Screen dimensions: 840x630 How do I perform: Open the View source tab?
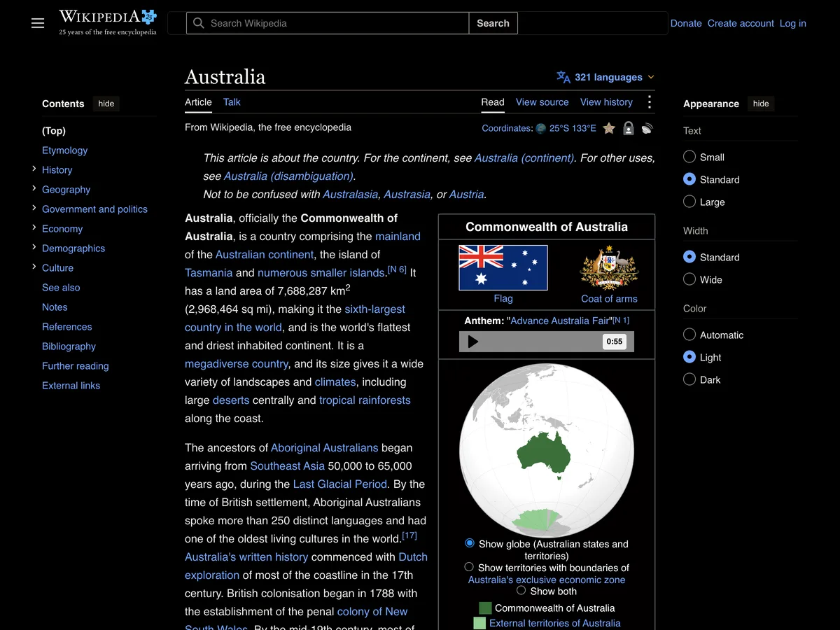(542, 102)
